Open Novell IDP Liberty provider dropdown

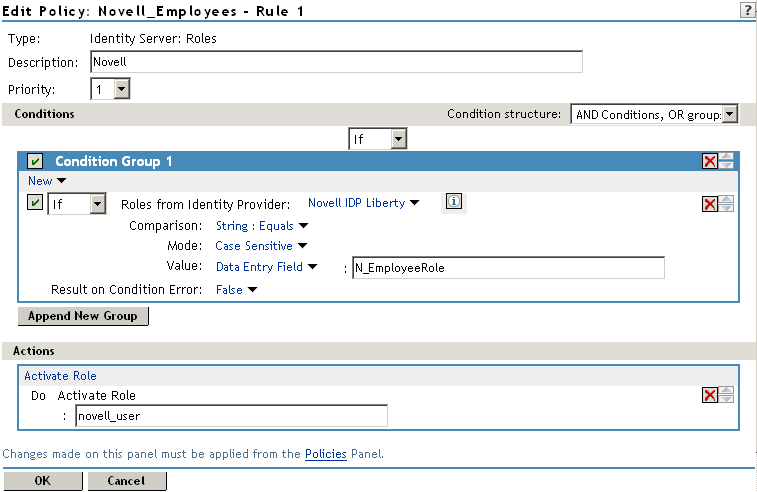click(364, 203)
